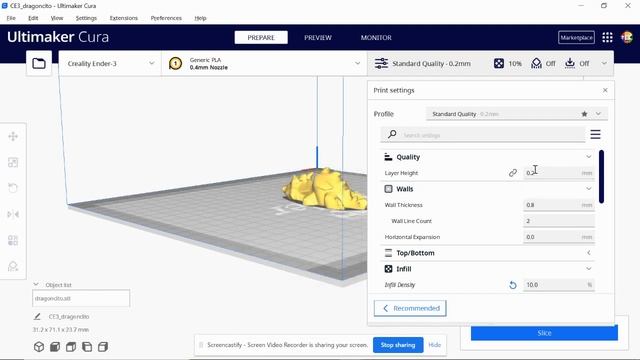This screenshot has height=360, width=640.
Task: Switch to the MONITOR stage
Action: (x=376, y=38)
